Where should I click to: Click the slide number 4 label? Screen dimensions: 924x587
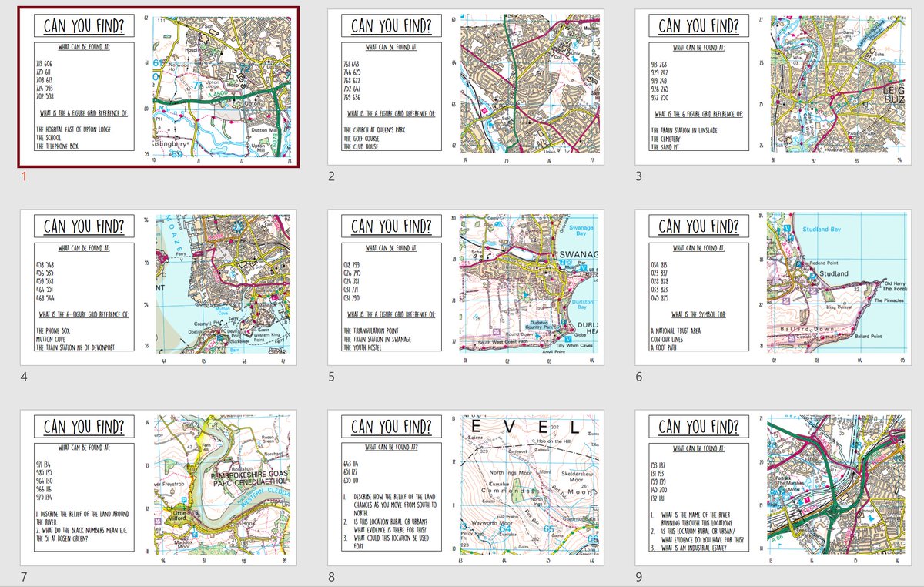25,378
